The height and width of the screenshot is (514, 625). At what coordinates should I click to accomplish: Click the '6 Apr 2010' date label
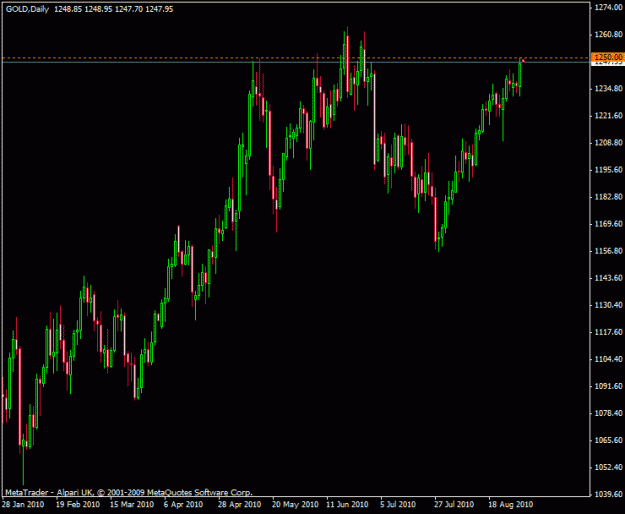(183, 504)
